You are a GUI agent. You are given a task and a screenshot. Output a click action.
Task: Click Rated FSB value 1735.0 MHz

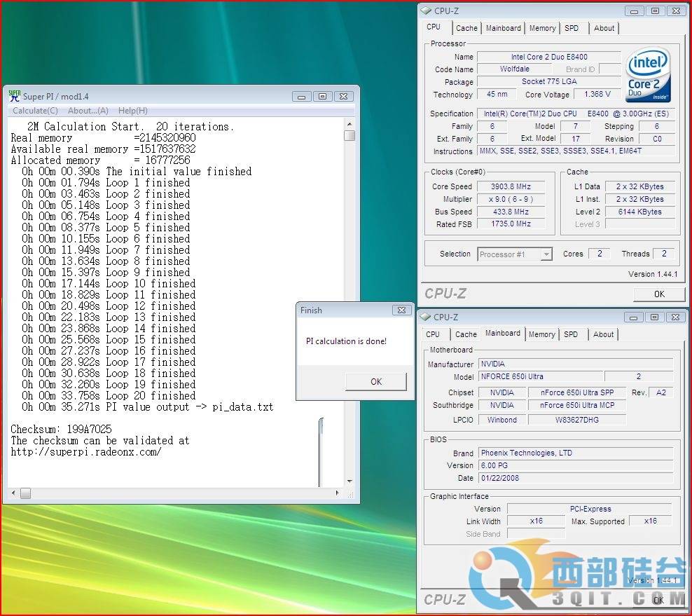pyautogui.click(x=511, y=224)
